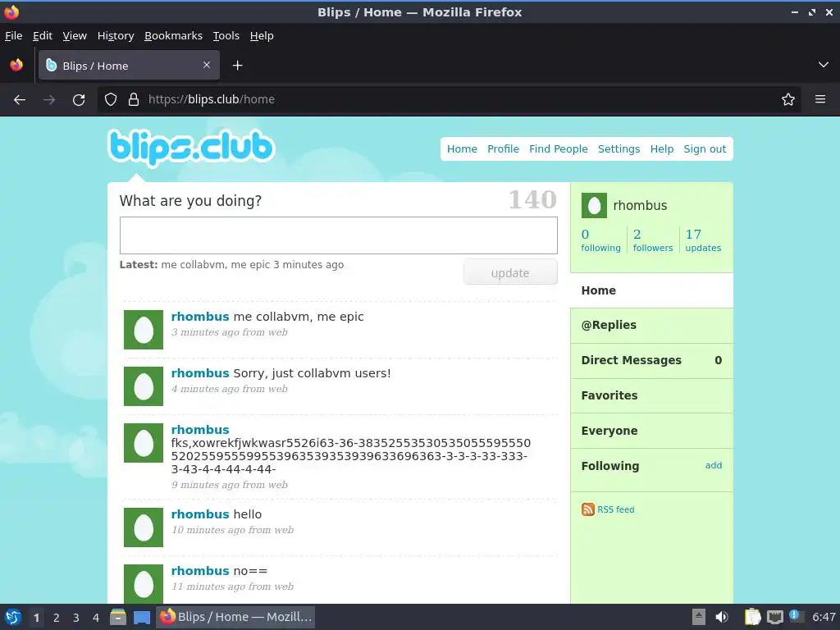Open @Replies in the sidebar
Viewport: 840px width, 630px height.
[x=651, y=325]
